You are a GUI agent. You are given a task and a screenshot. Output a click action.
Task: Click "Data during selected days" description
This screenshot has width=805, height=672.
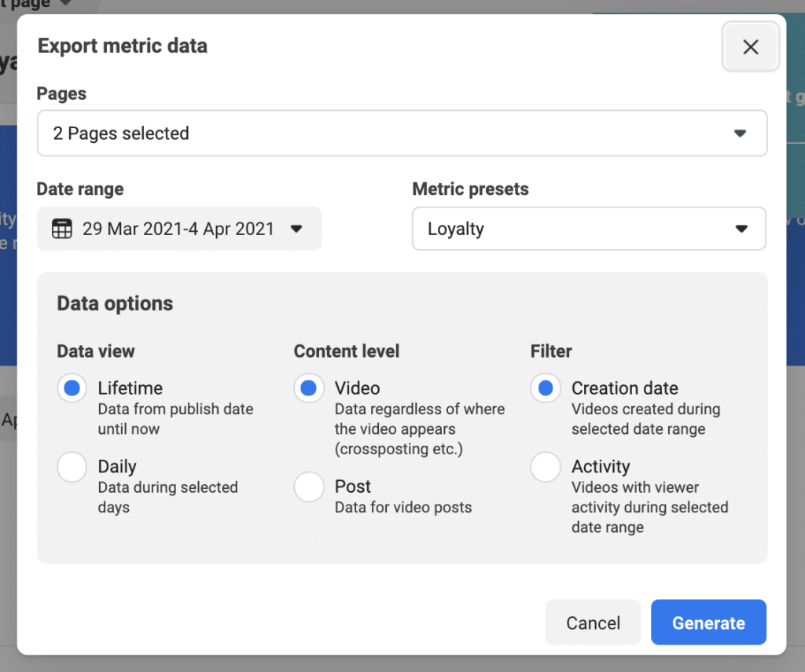coord(167,497)
